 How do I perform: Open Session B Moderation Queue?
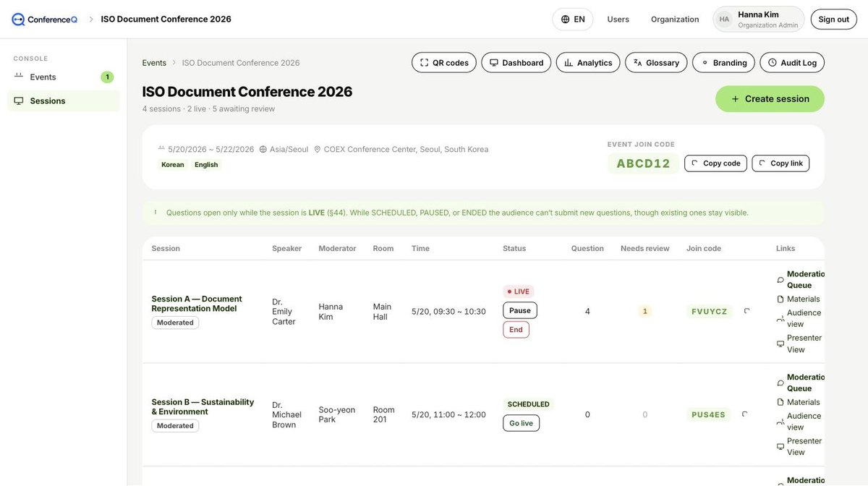(800, 383)
